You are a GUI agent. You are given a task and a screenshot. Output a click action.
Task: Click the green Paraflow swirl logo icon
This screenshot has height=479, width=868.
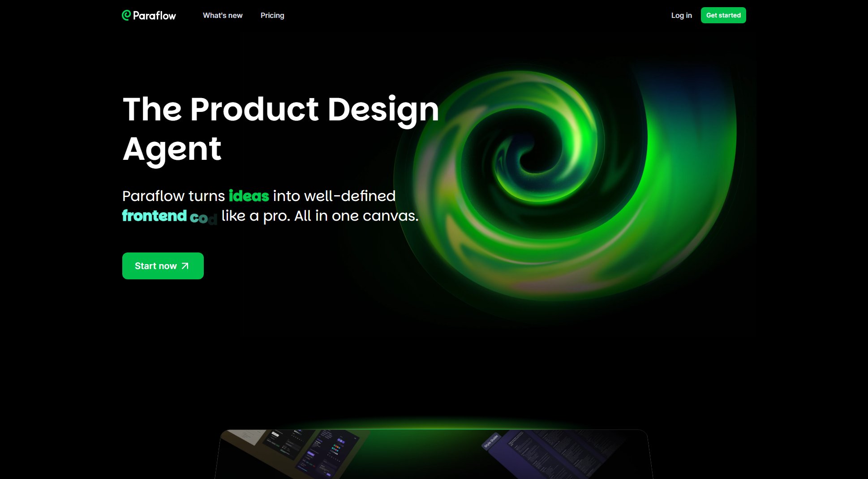[x=126, y=15]
